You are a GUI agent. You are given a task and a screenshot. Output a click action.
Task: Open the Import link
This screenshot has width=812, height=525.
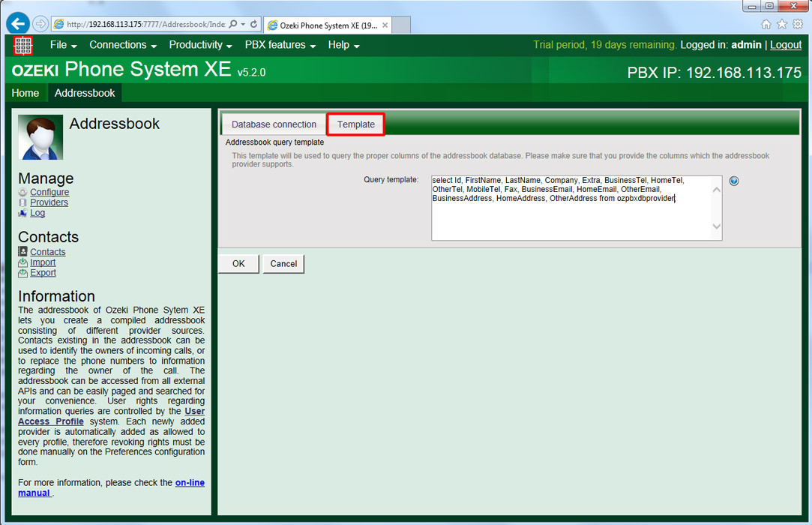(43, 262)
